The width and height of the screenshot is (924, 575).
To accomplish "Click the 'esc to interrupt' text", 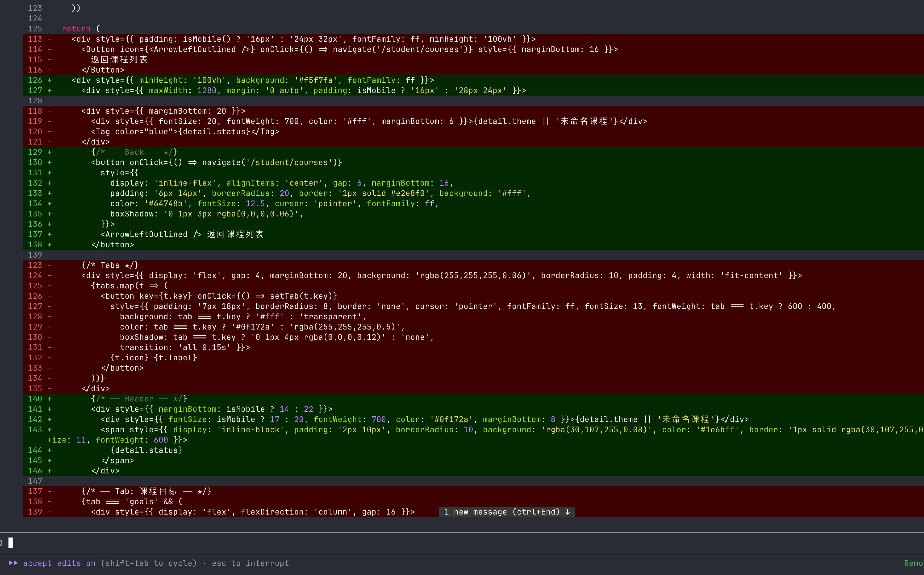I will 251,563.
